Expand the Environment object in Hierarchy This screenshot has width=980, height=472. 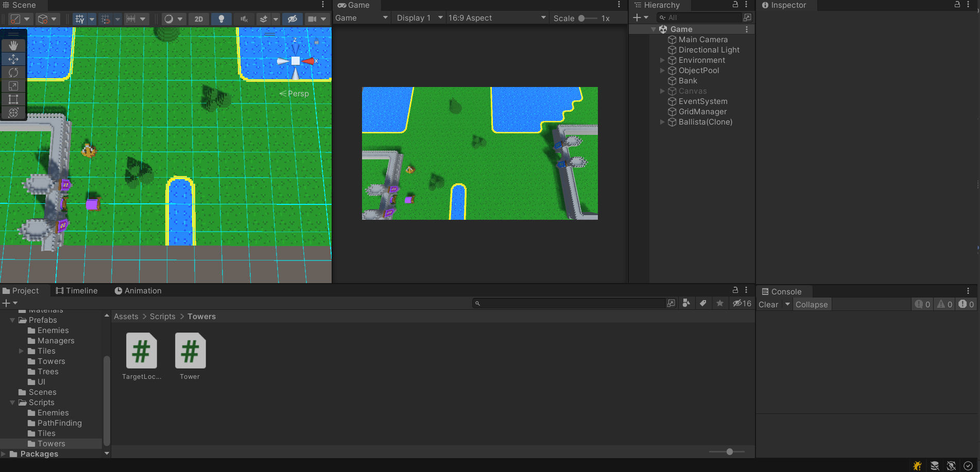tap(662, 60)
